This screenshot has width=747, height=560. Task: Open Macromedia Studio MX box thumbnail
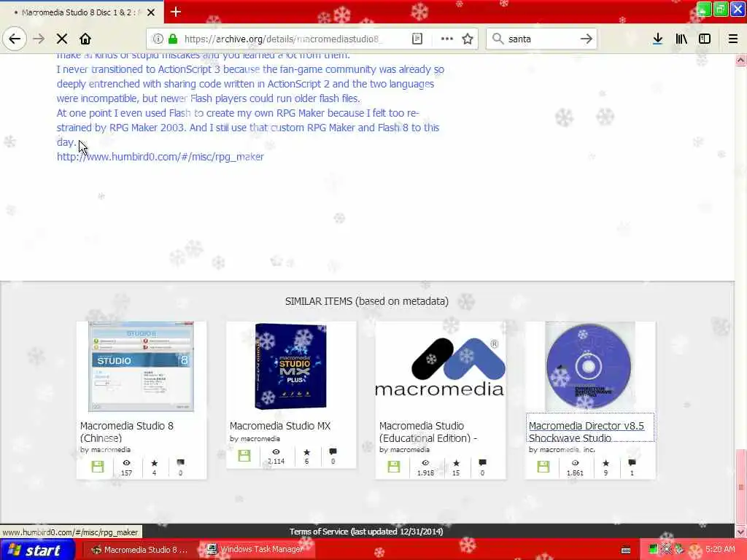[290, 367]
